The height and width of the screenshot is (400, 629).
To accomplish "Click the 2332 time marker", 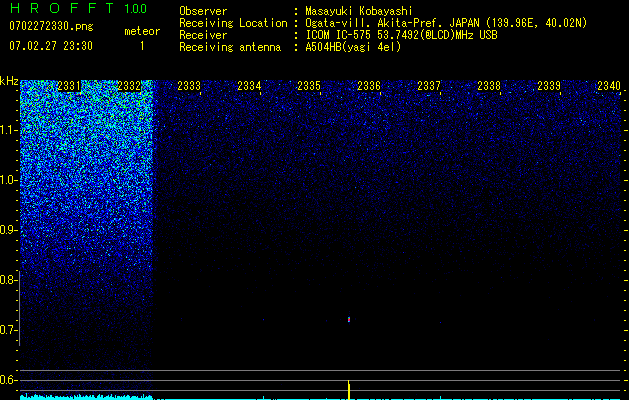I will pyautogui.click(x=129, y=86).
